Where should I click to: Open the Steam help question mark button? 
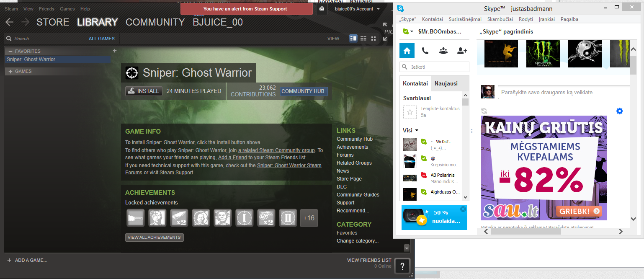point(402,266)
